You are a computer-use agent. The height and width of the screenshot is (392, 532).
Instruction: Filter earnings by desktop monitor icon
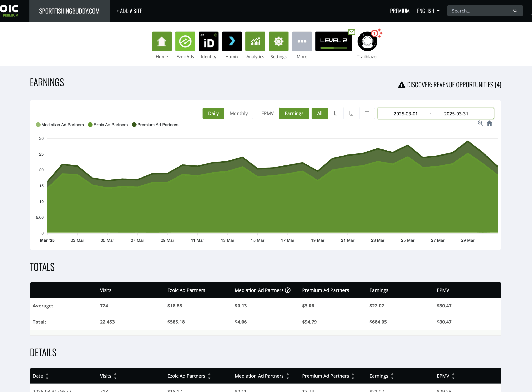tap(367, 113)
